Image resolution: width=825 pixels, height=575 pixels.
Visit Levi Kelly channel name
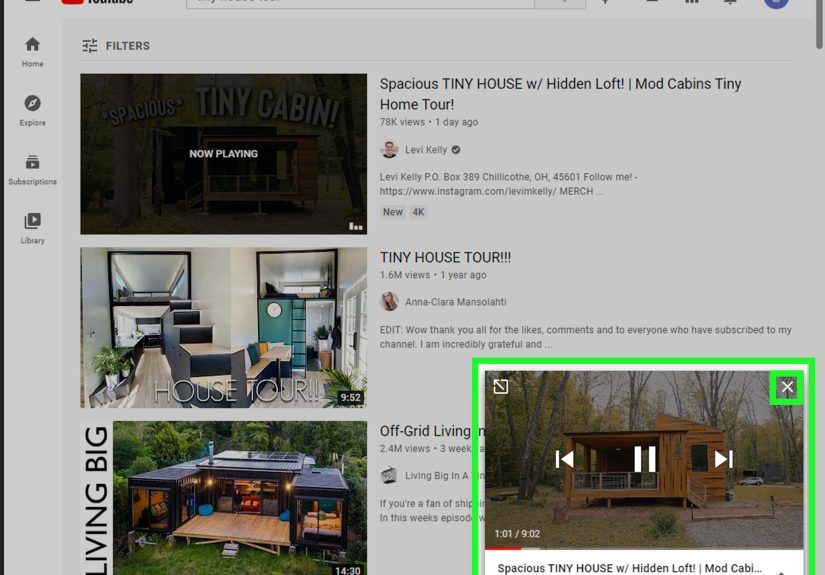[x=426, y=150]
